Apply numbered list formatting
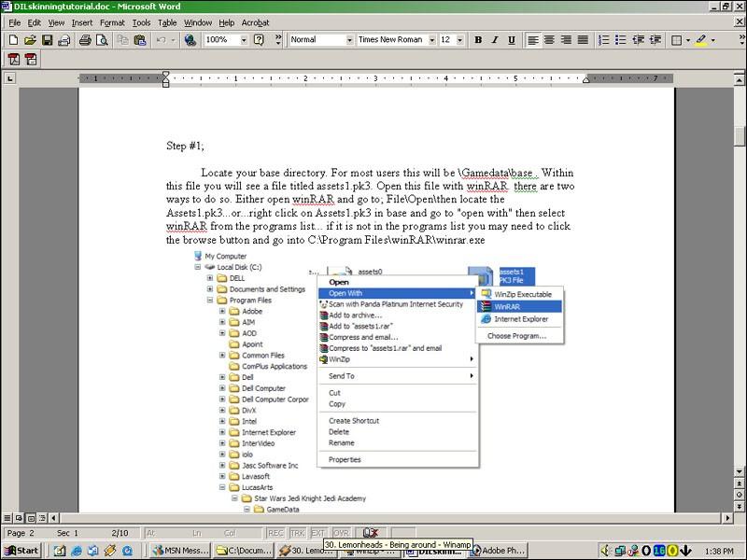This screenshot has height=560, width=747. [603, 40]
